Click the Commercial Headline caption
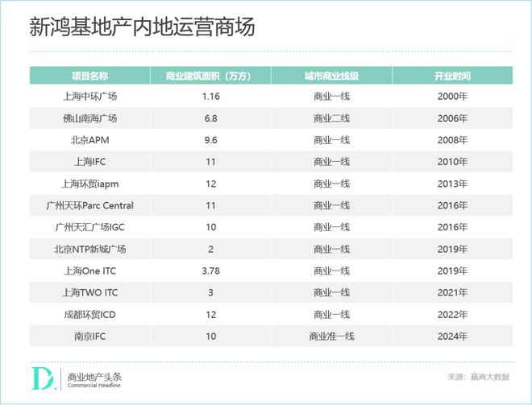This screenshot has height=405, width=532. coord(94,386)
